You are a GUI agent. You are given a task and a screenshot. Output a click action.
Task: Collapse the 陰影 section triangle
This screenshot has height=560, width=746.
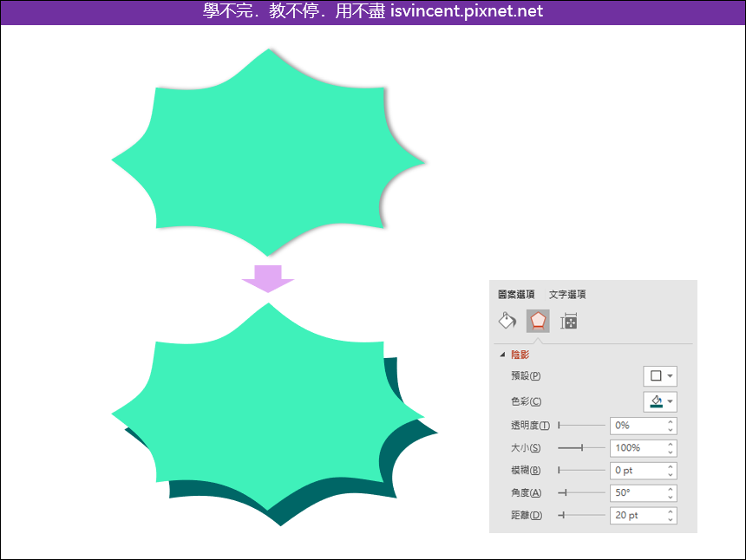click(502, 355)
